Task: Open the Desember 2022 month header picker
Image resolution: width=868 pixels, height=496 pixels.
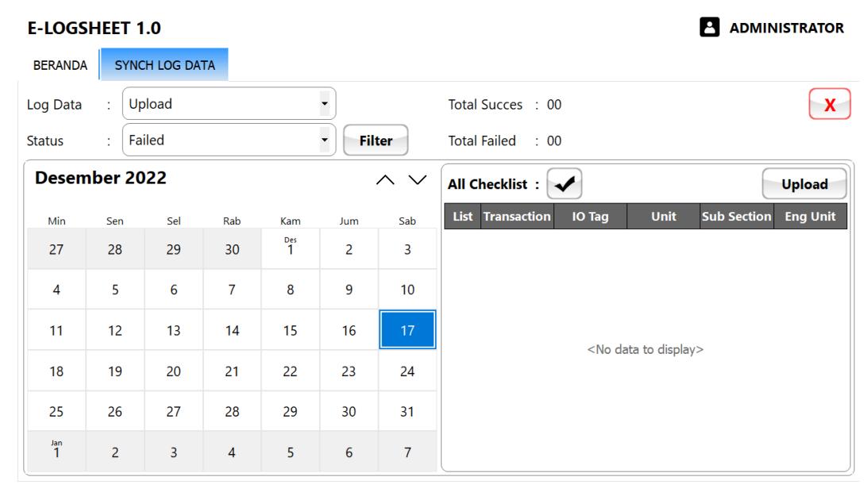Action: coord(101,178)
